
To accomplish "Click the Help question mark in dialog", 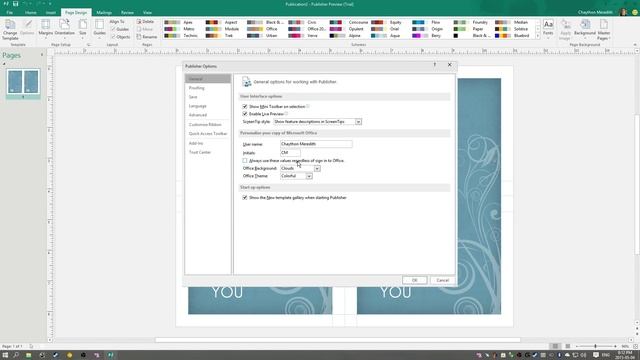I will point(435,65).
